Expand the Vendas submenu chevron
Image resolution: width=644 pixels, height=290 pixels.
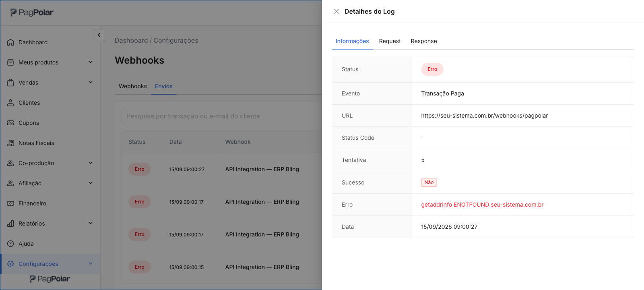(91, 82)
